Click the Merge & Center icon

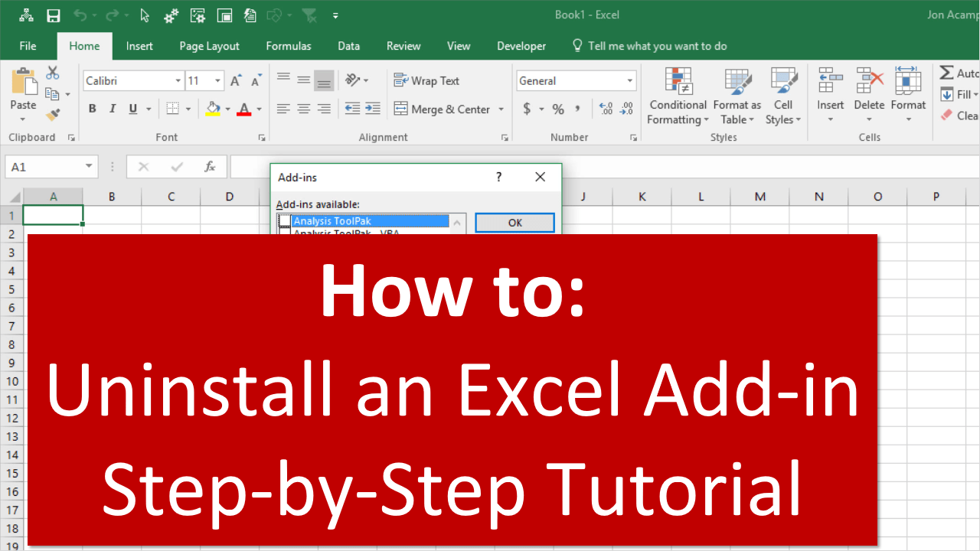click(x=400, y=109)
